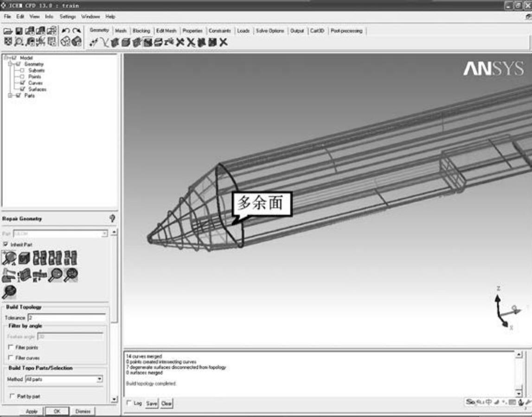Select the Create/Modify Surface tool
Image resolution: width=532 pixels, height=417 pixels.
115,42
